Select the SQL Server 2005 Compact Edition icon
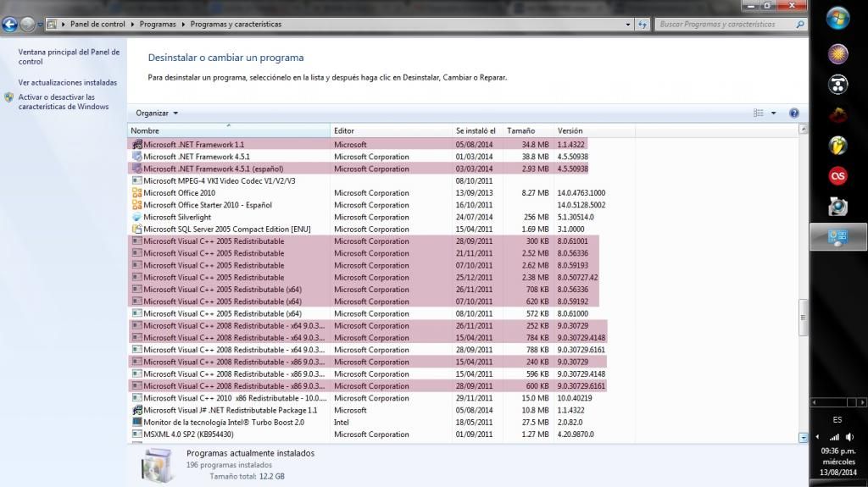The image size is (868, 487). [x=136, y=230]
